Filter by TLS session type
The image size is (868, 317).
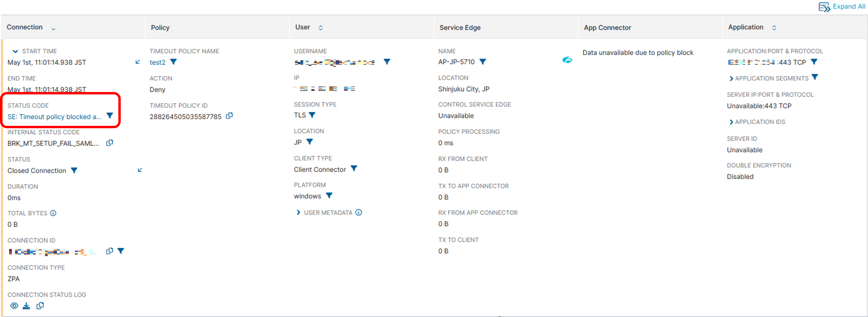click(x=312, y=115)
